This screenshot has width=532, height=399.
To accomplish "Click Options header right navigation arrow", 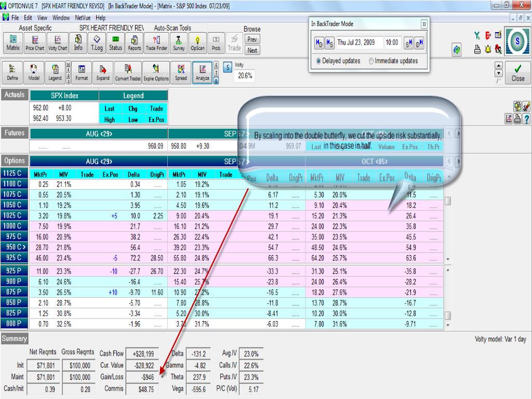I will tap(458, 161).
